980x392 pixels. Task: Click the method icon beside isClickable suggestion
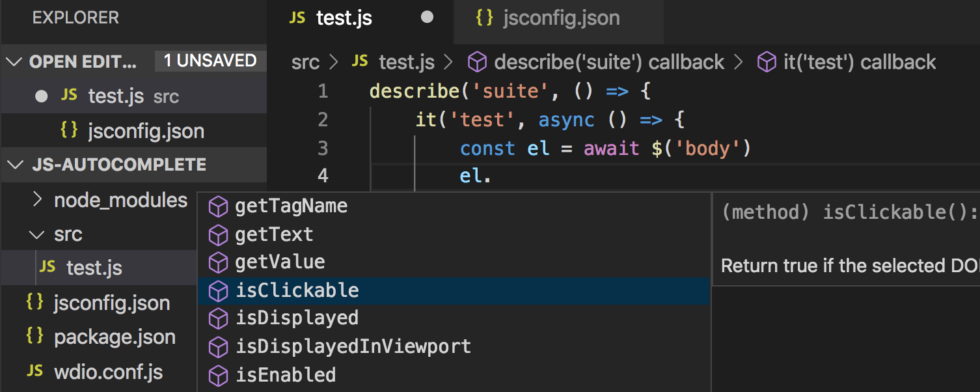(218, 291)
